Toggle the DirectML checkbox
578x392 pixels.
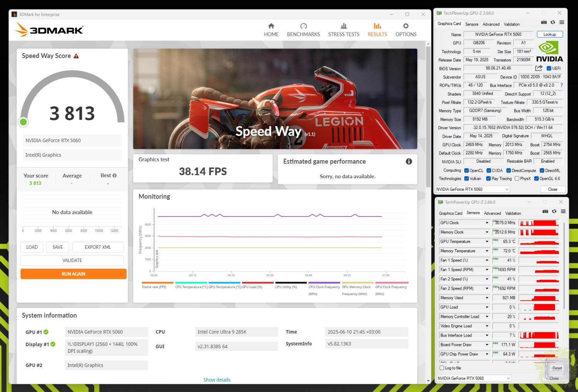[x=542, y=171]
